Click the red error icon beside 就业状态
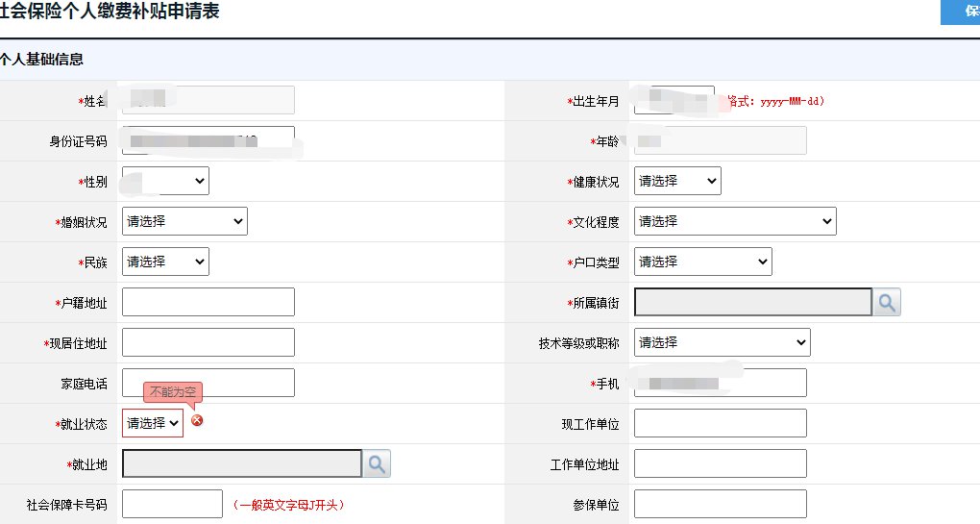This screenshot has height=524, width=980. pyautogui.click(x=197, y=421)
